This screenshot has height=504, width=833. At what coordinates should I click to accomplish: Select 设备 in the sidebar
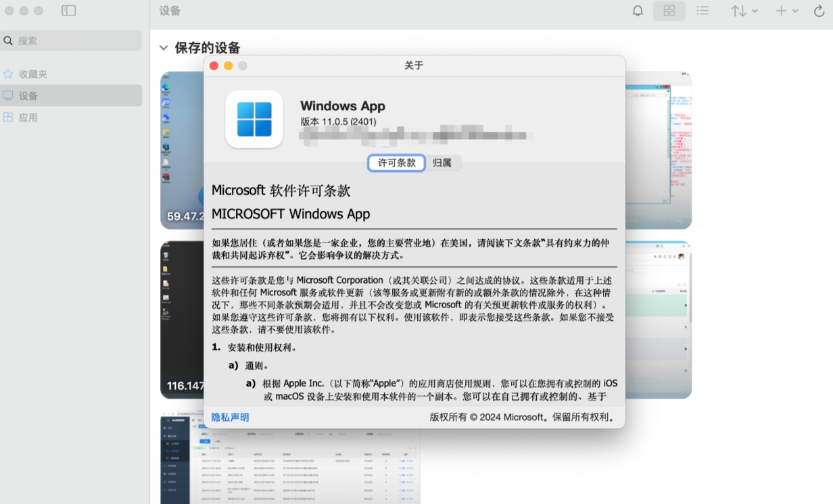(x=71, y=96)
